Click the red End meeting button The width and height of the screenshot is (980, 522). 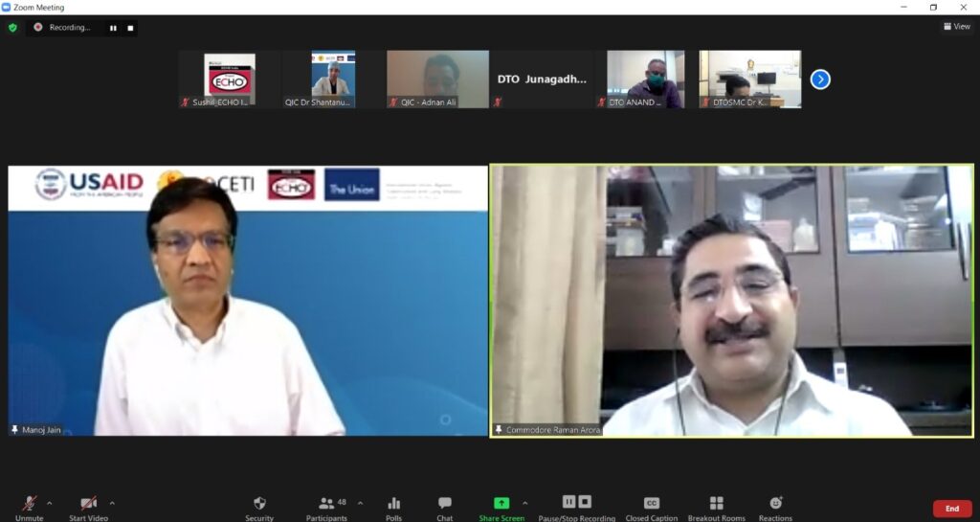click(x=951, y=509)
